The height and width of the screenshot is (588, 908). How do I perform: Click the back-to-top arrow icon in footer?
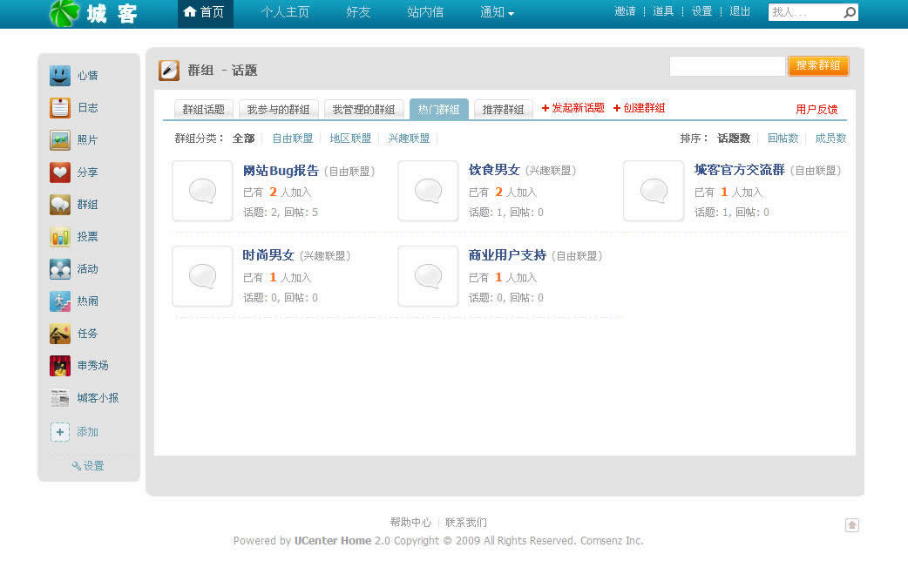coord(852,525)
